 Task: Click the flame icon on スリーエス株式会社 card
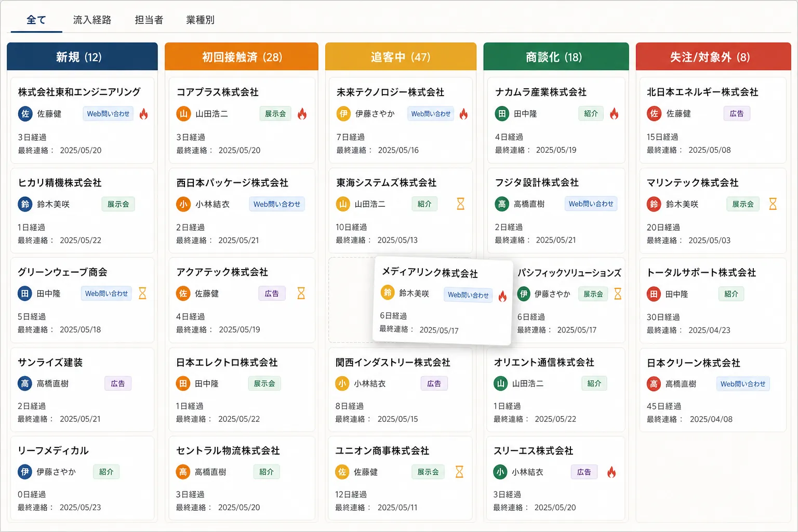[x=611, y=472]
